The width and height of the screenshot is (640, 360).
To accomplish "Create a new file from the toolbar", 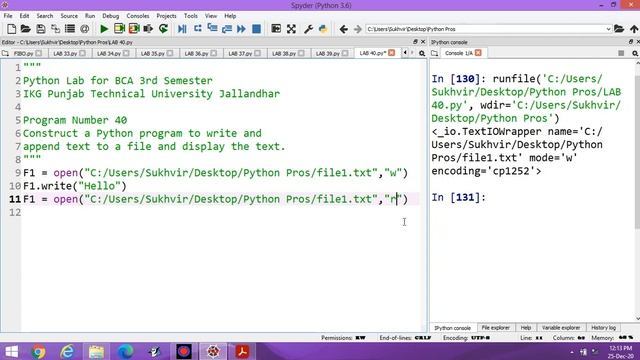I will 11,29.
